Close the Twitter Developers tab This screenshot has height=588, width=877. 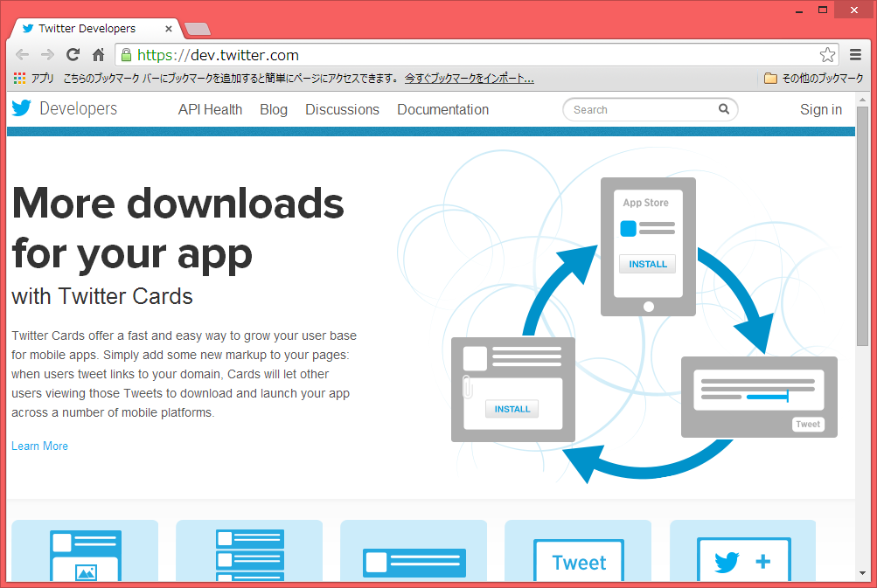[169, 29]
